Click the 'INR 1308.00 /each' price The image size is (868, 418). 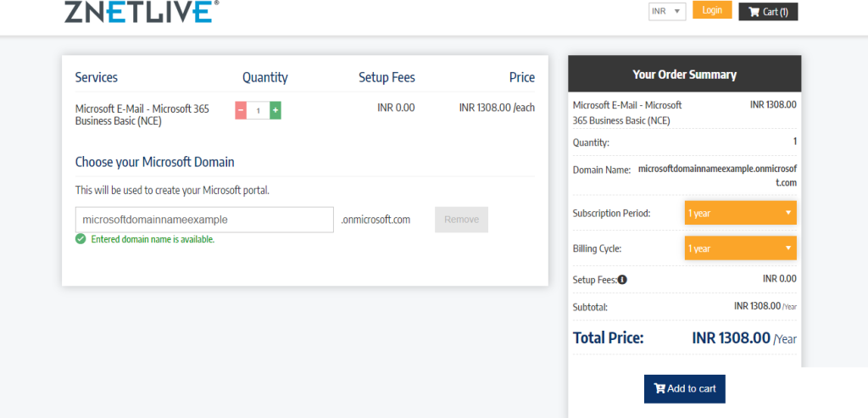(x=497, y=108)
